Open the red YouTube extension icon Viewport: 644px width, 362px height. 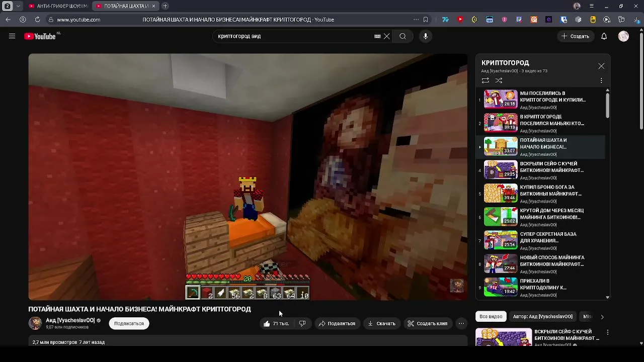click(x=460, y=20)
